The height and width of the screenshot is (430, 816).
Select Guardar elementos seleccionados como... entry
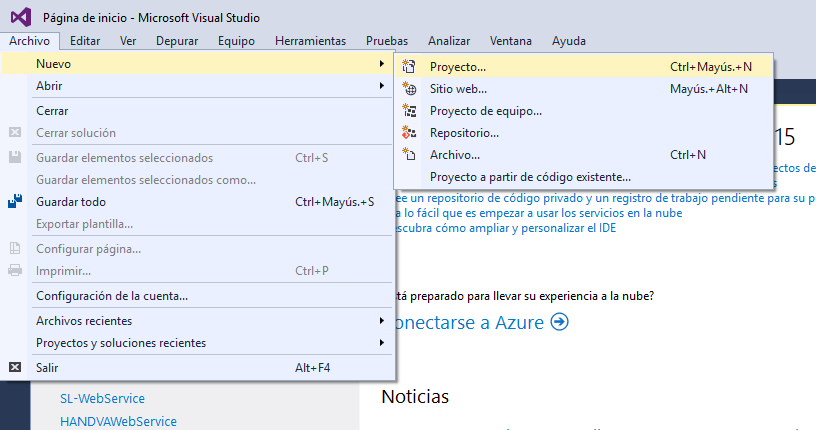[197, 180]
